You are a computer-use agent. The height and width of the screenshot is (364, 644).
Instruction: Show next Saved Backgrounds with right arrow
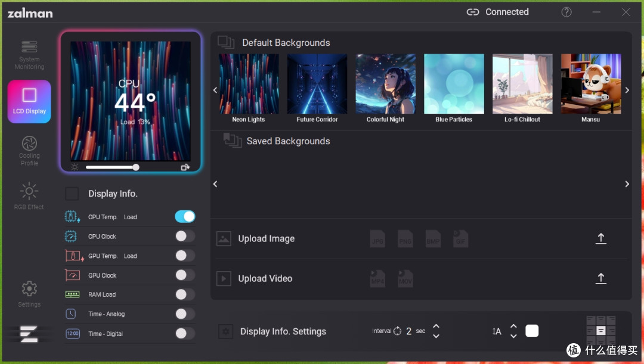(627, 184)
